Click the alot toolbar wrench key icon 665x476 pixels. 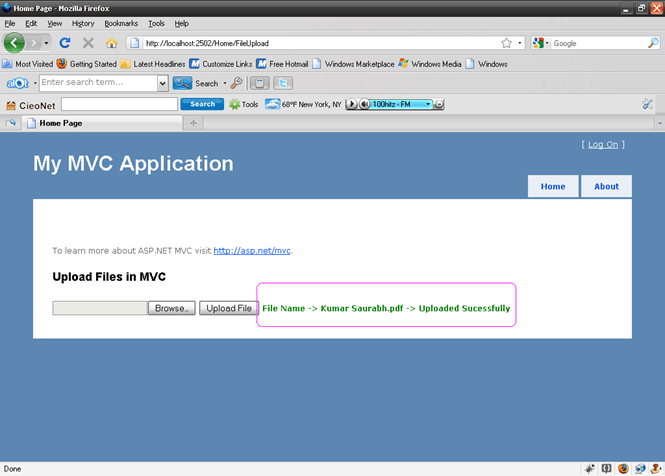236,83
